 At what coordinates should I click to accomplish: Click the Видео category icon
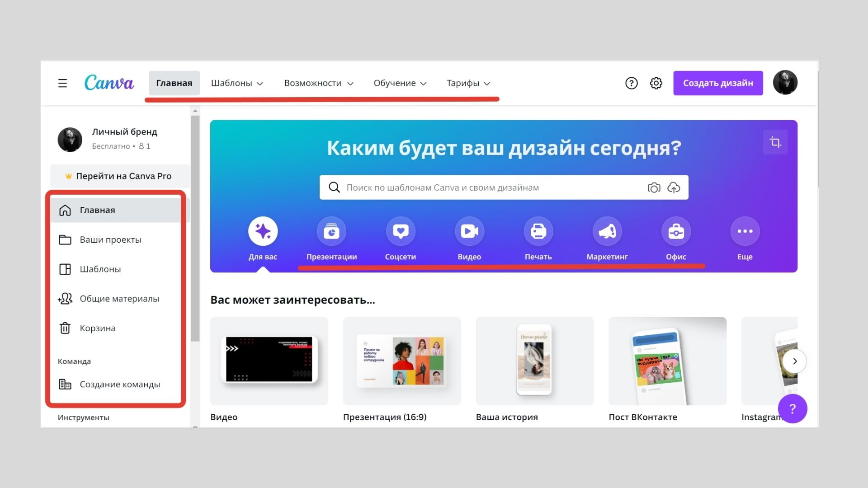click(469, 231)
